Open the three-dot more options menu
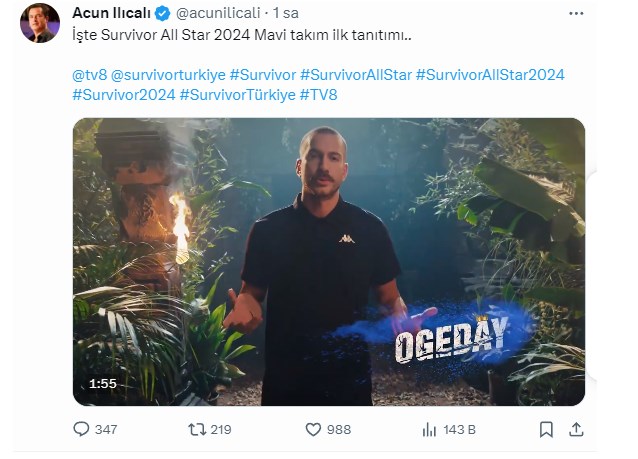The image size is (638, 459). [x=576, y=13]
